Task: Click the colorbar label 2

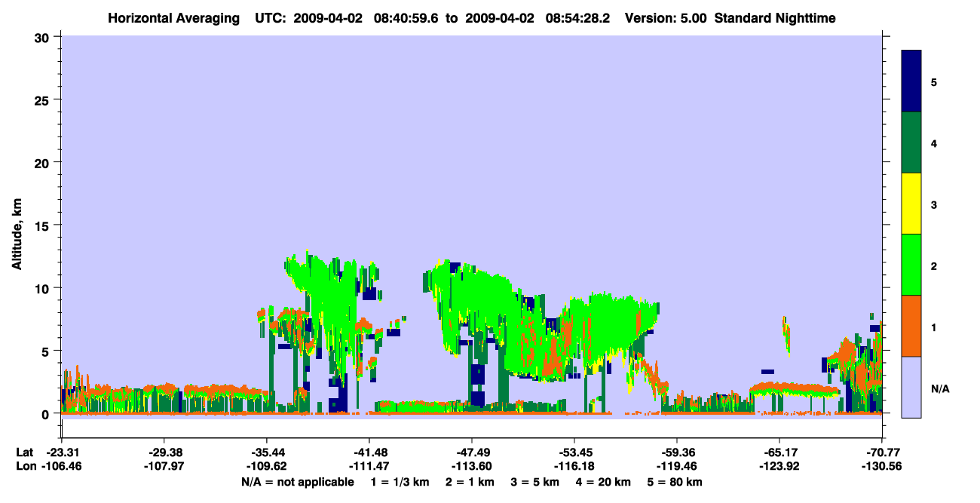Action: [934, 265]
